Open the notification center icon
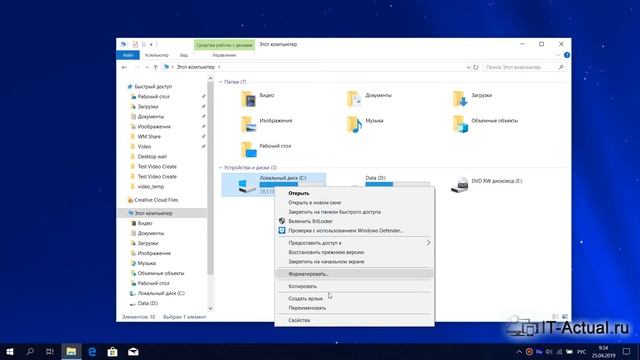 pos(626,351)
